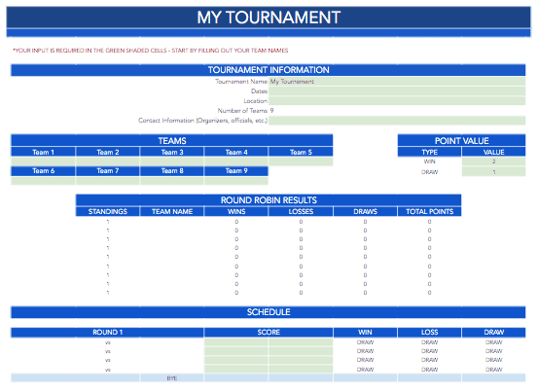Screen dimensions: 538x392
Task: Click the red input instructions note
Action: tap(150, 51)
